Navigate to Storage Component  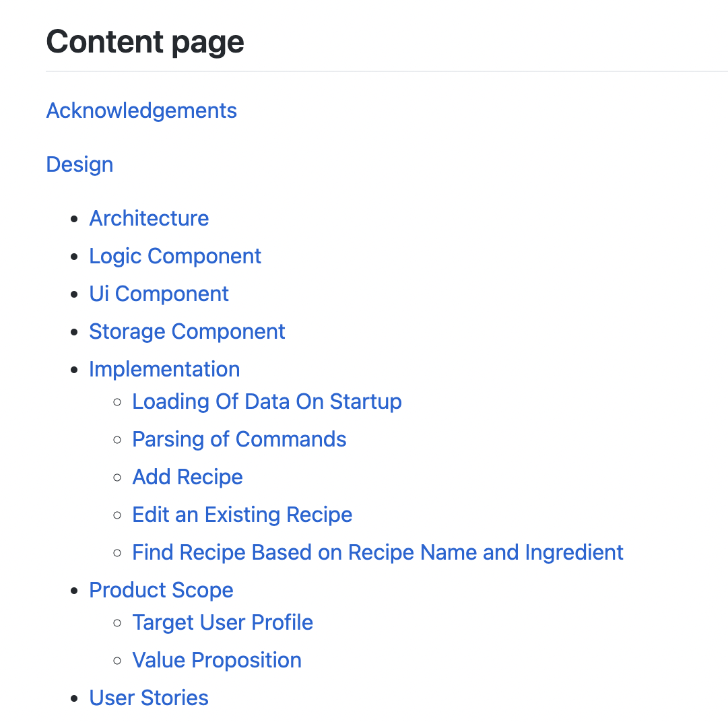point(187,331)
